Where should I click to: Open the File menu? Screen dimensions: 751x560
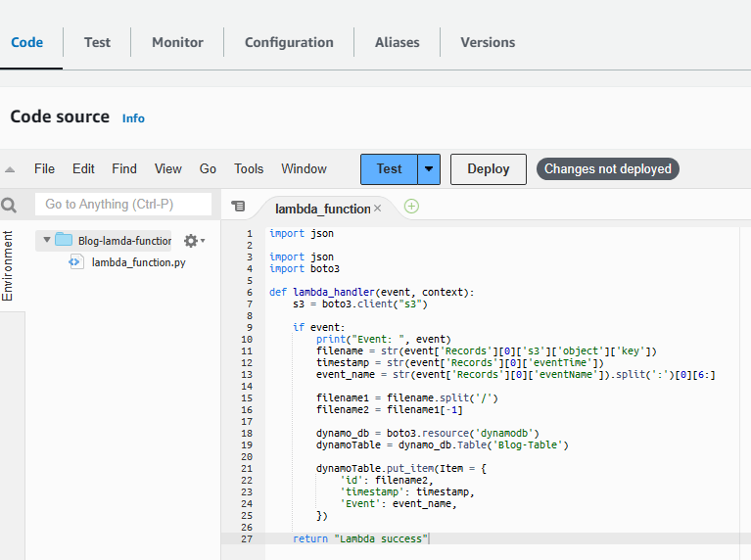(44, 168)
